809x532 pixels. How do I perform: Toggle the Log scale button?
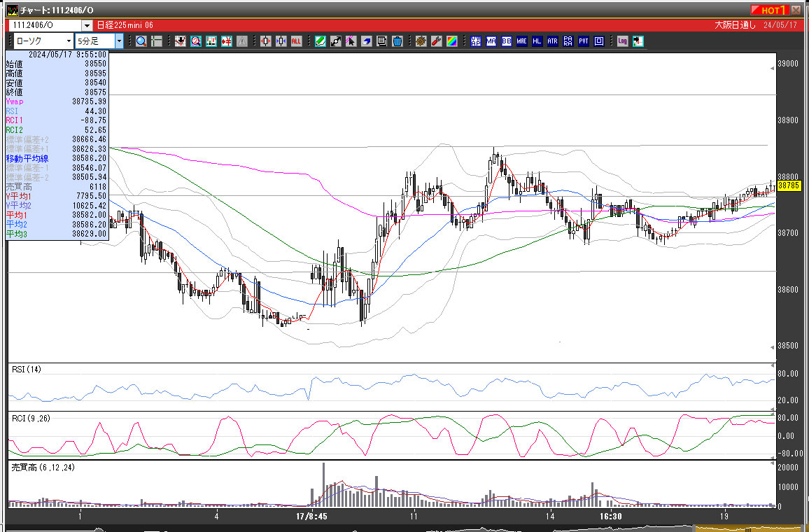coord(623,41)
